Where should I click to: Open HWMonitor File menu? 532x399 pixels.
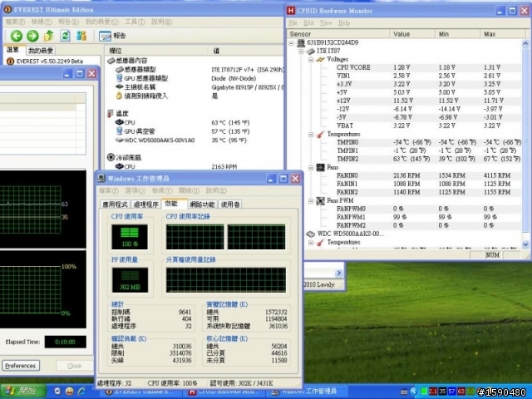click(293, 22)
